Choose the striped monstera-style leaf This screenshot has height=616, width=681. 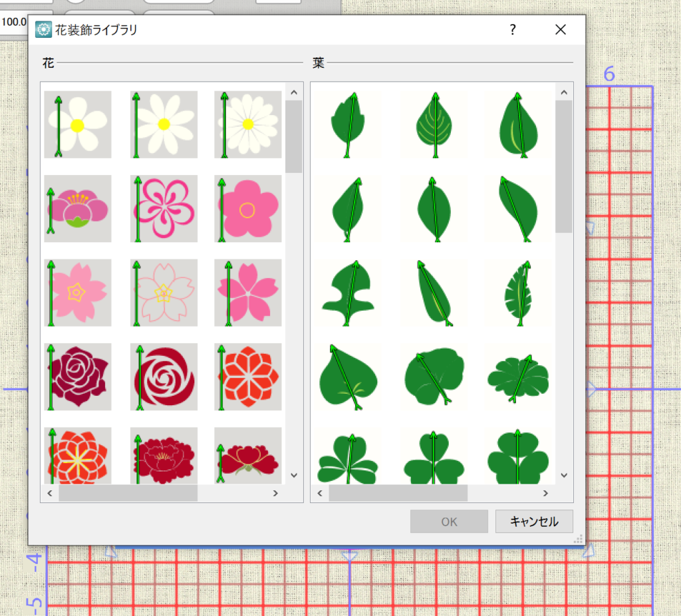519,293
